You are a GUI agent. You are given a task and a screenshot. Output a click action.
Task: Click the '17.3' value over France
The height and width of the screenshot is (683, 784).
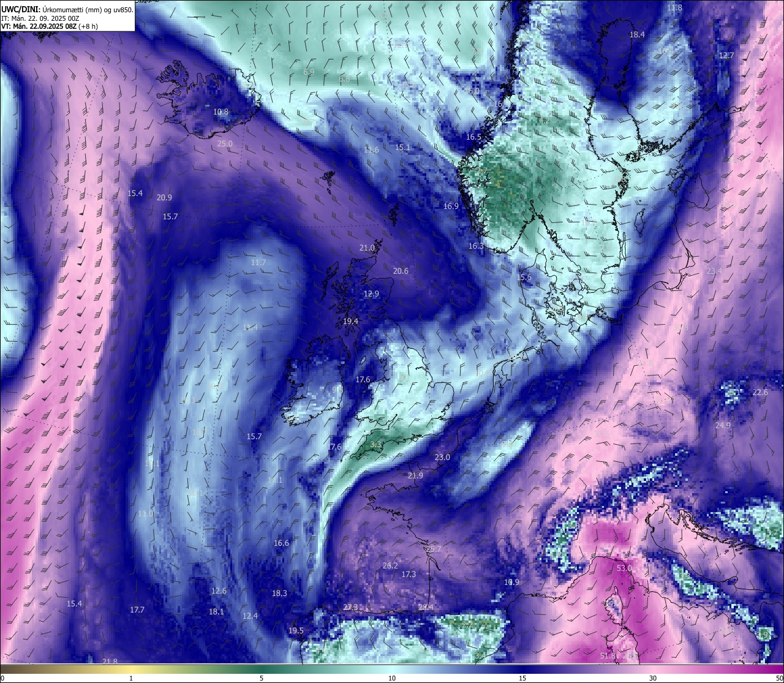click(409, 575)
